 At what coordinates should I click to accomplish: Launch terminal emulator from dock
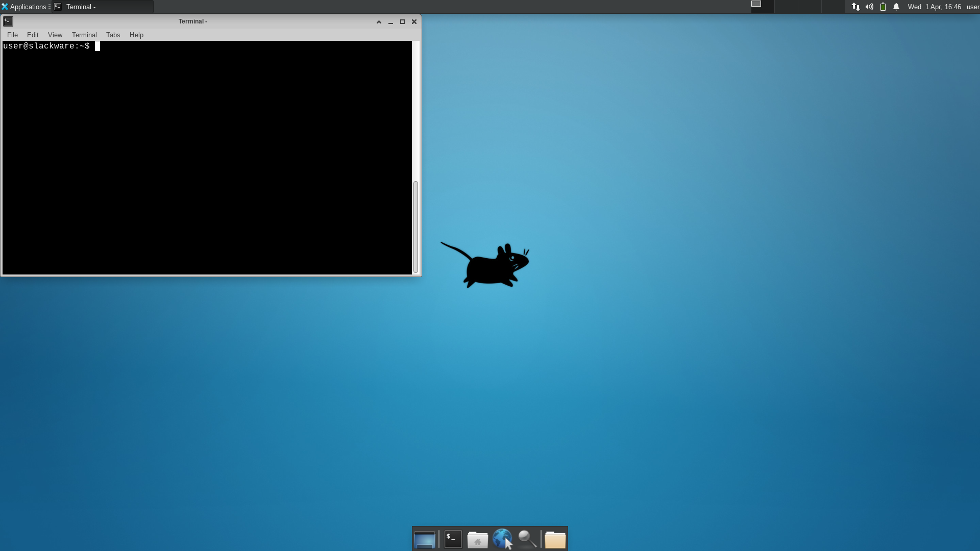click(453, 539)
